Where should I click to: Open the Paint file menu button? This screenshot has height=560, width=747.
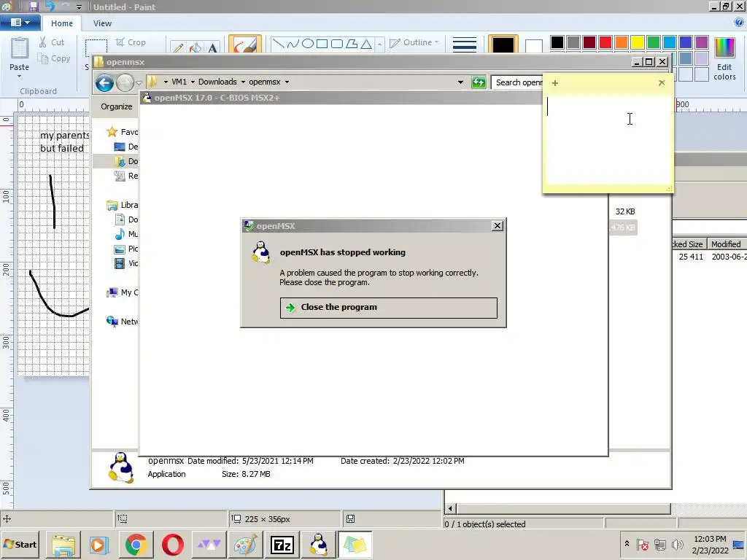20,23
